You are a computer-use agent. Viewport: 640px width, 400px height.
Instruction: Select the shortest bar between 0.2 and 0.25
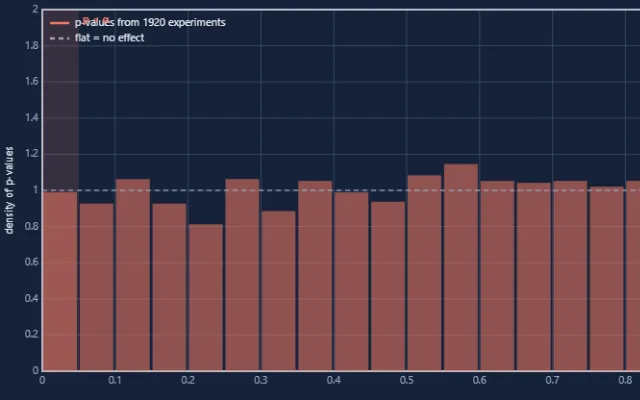[206, 297]
